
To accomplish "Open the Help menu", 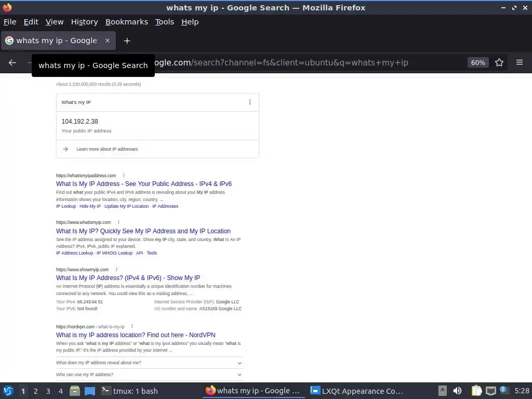I will coord(190,22).
